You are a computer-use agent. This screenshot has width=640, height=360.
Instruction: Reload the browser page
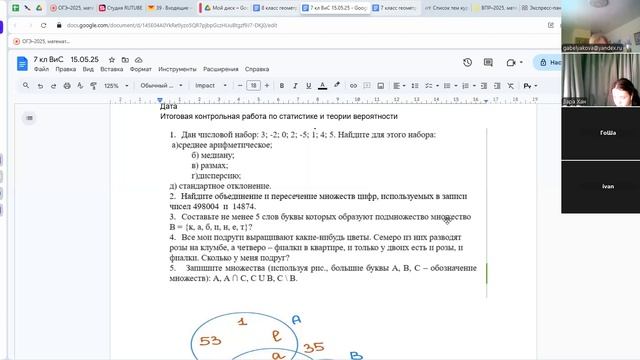pos(44,25)
